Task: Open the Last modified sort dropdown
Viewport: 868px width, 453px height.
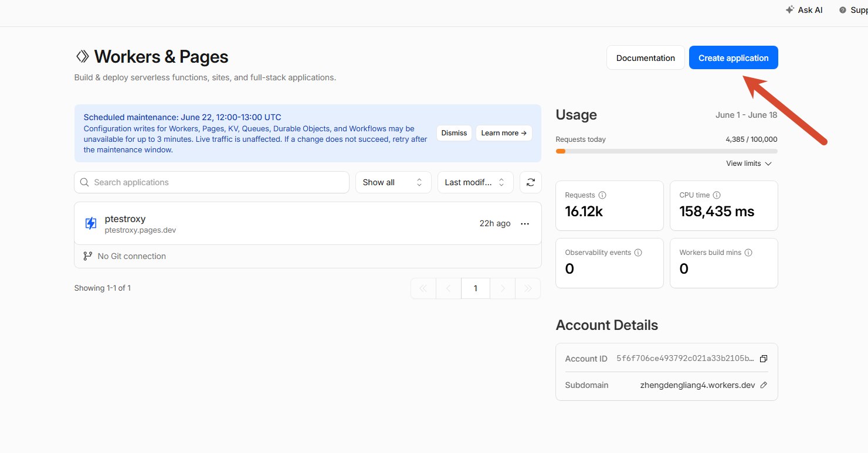Action: (x=476, y=182)
